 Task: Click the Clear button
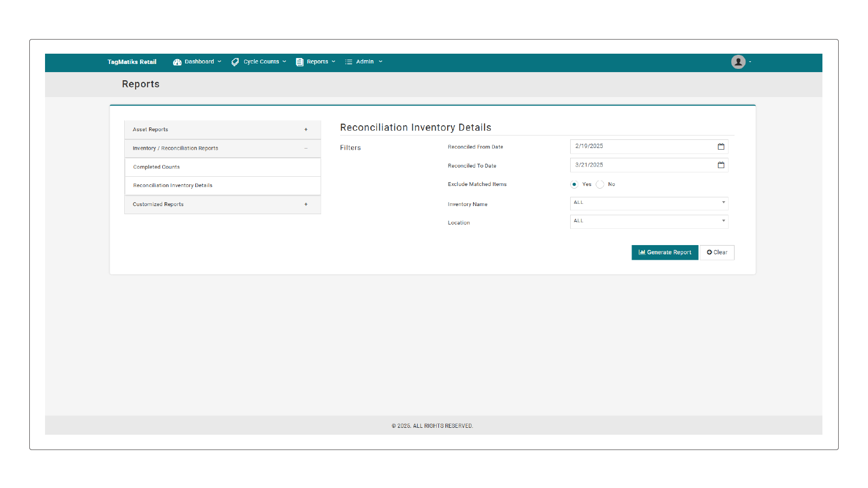tap(717, 253)
